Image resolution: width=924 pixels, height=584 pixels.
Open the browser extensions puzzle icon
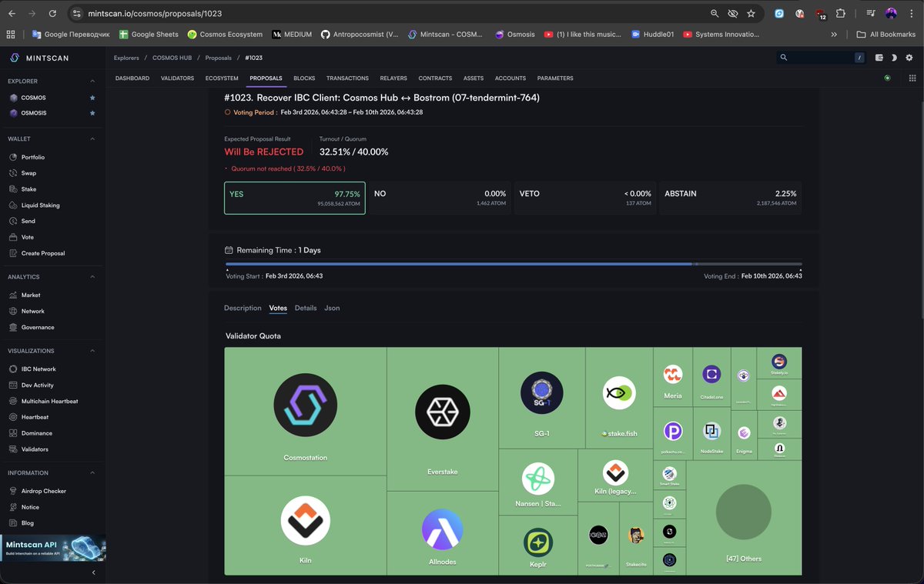pos(840,14)
